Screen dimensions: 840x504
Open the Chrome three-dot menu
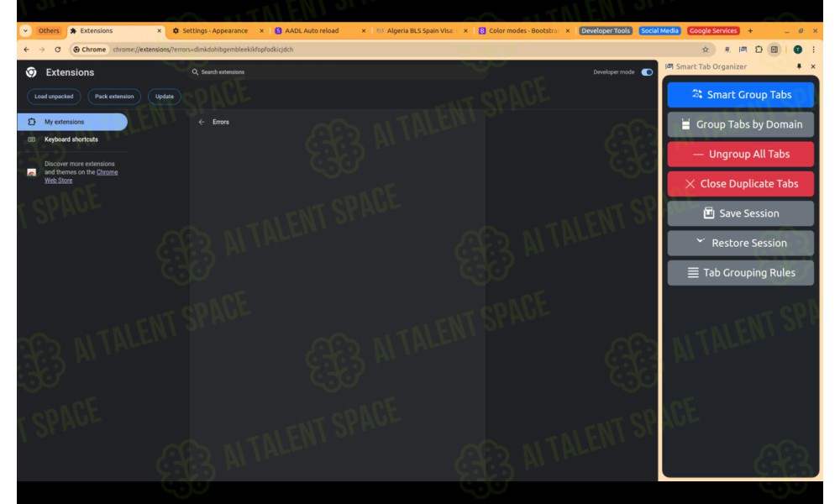[813, 50]
